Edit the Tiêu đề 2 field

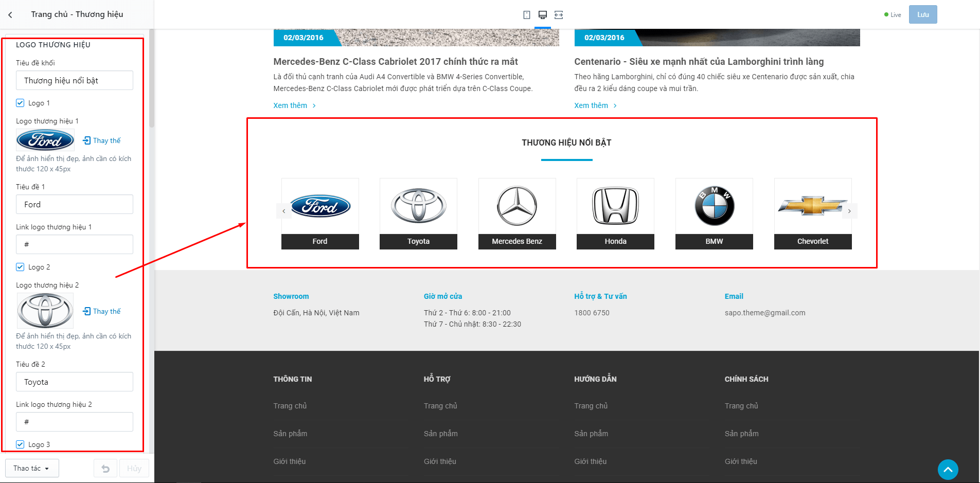pyautogui.click(x=75, y=382)
